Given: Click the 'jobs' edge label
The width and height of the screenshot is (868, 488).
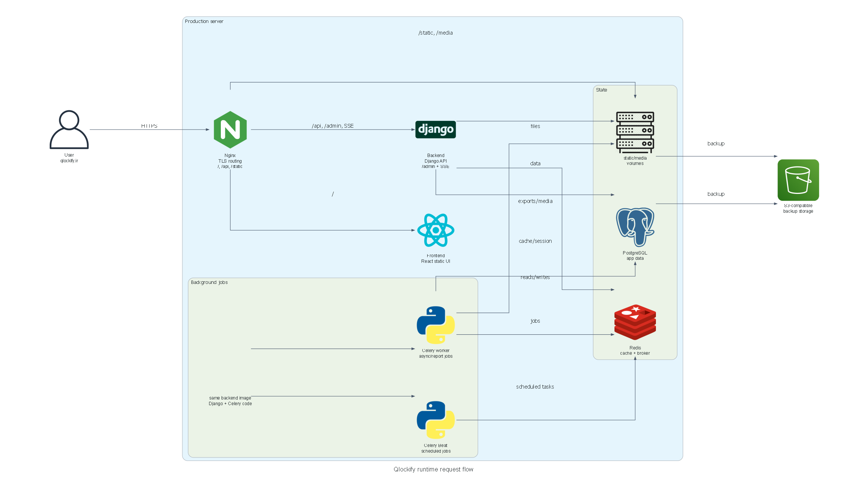Looking at the screenshot, I should click(x=535, y=321).
